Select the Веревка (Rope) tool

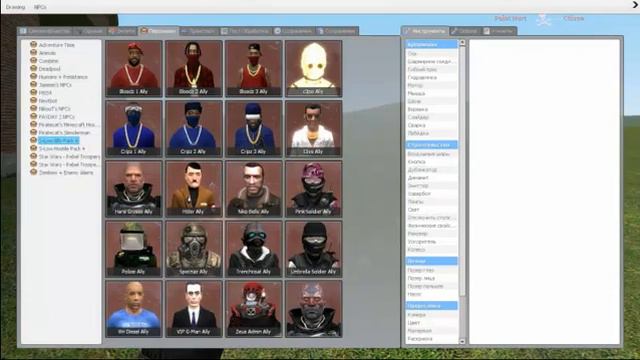[x=431, y=109]
